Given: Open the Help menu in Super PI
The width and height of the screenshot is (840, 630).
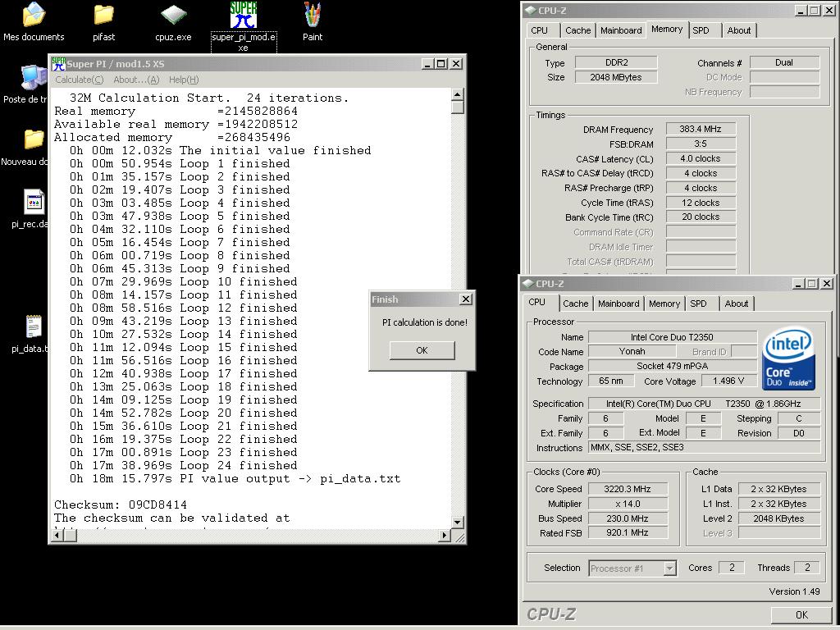Looking at the screenshot, I should pos(184,80).
